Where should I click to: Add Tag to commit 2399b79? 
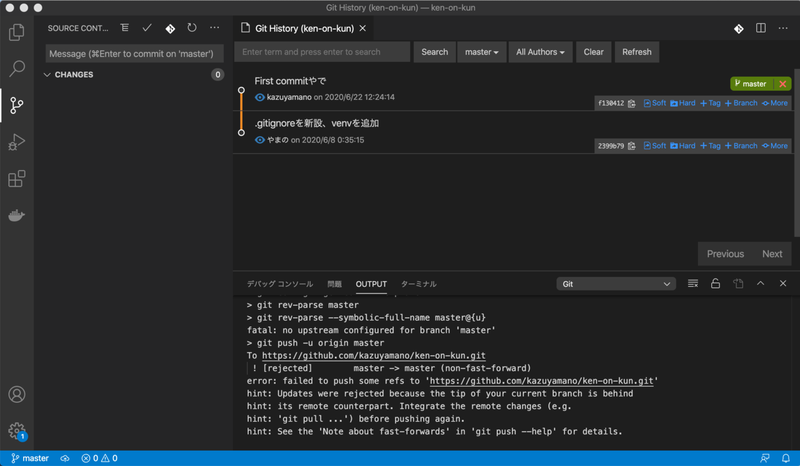coord(710,146)
